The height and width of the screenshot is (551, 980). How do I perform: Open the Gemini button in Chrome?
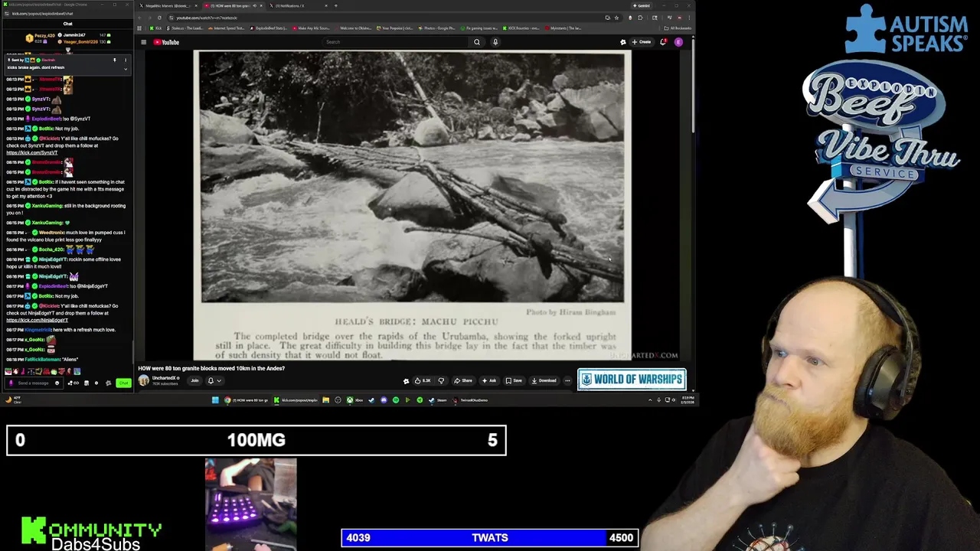coord(642,5)
